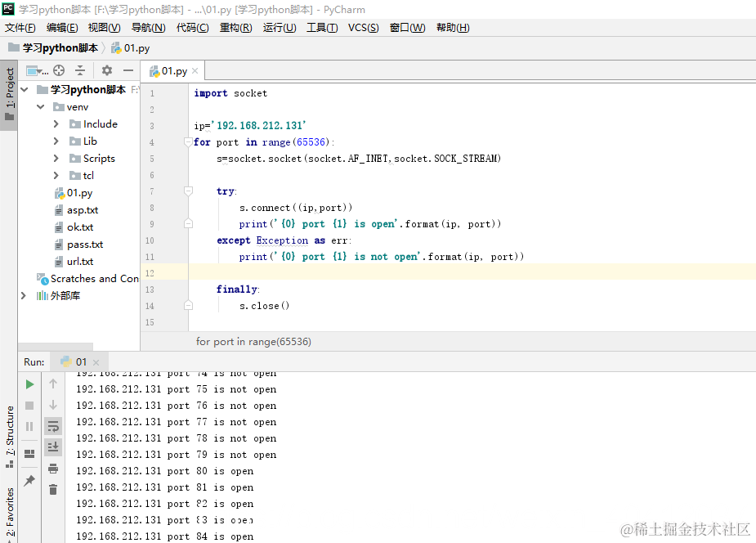The width and height of the screenshot is (756, 543).
Task: Toggle scroll to end of output
Action: click(x=53, y=447)
